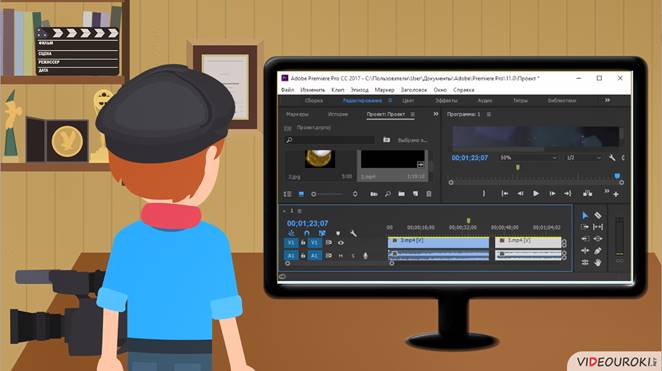
Task: Open the Файл menu
Action: point(288,90)
